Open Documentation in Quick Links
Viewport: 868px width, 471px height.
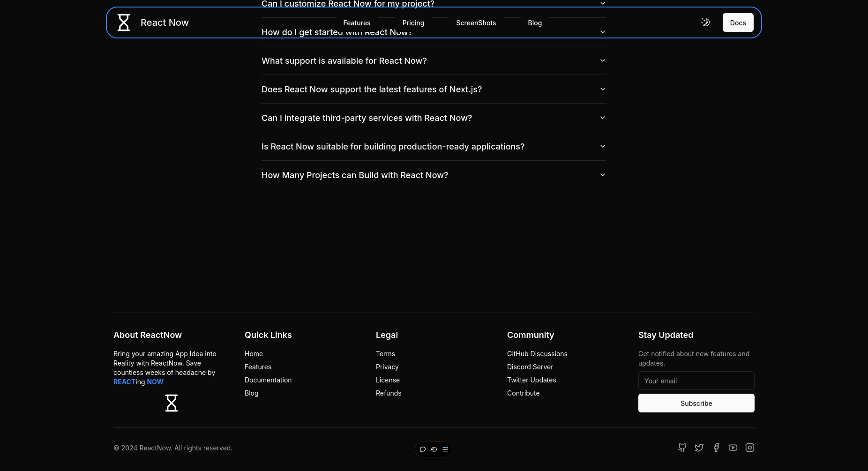point(268,380)
